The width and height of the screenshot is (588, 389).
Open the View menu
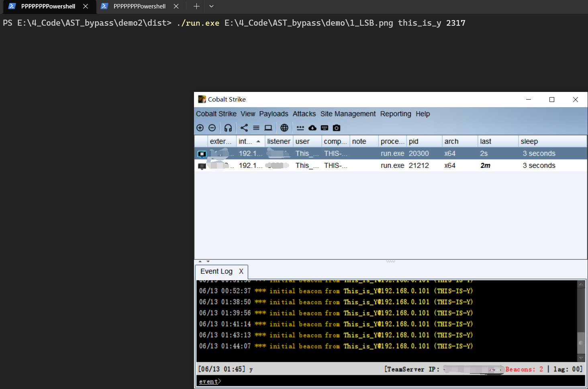point(248,114)
